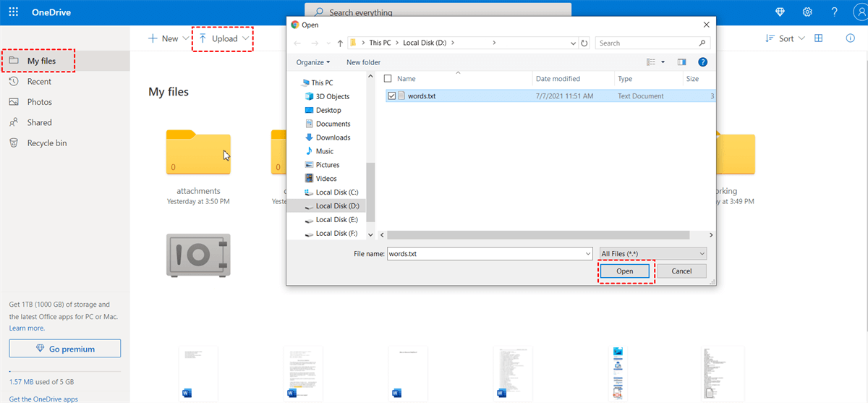Open the settings gear icon
The image size is (868, 403).
point(807,12)
